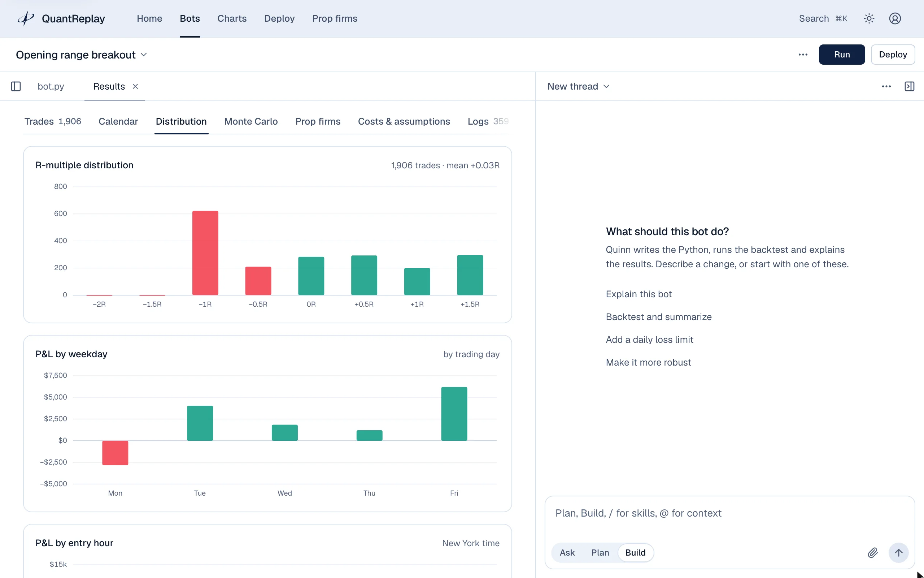Open the Deploy nav item in the top bar
Image resolution: width=924 pixels, height=578 pixels.
click(279, 18)
